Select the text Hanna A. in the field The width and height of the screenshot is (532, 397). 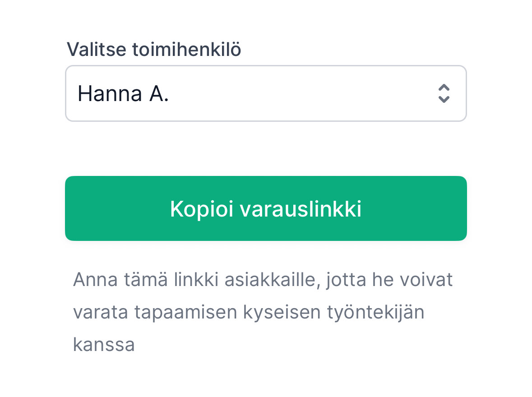[123, 93]
